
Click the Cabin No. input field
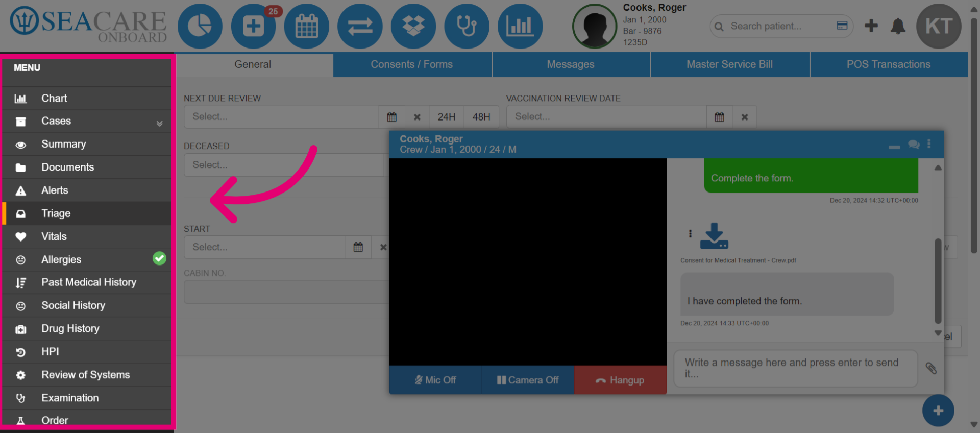[287, 293]
